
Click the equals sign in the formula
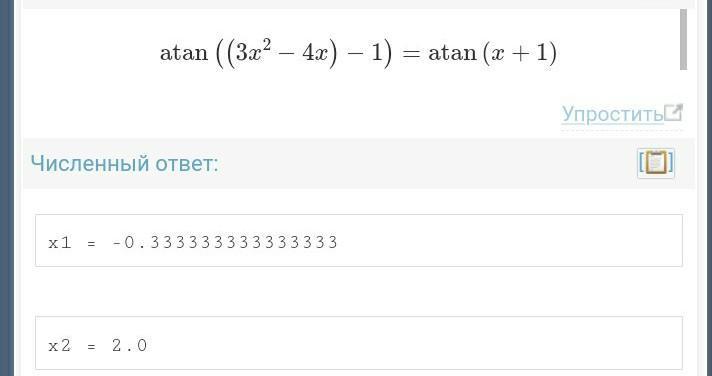pos(410,54)
